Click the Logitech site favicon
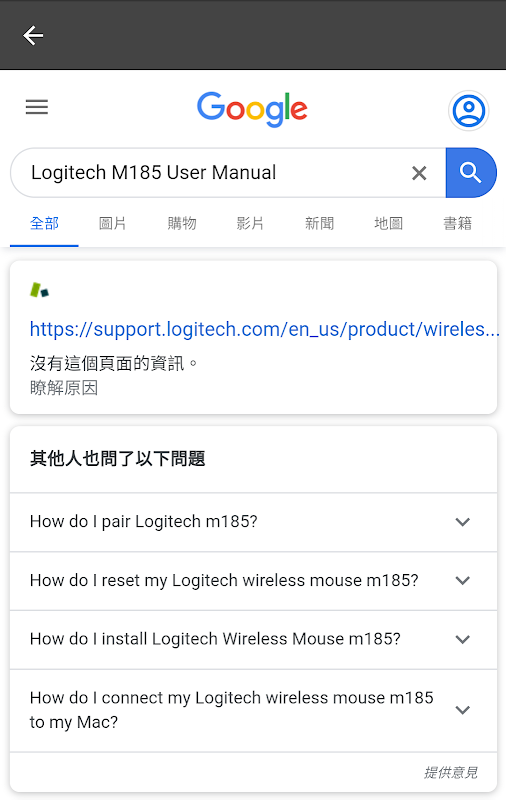The image size is (506, 800). pyautogui.click(x=39, y=290)
